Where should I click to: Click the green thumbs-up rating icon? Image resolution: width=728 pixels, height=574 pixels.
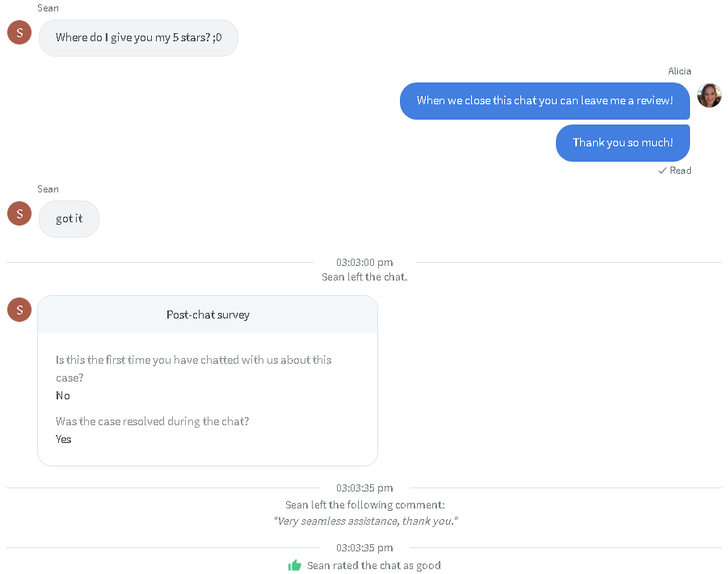coord(295,565)
